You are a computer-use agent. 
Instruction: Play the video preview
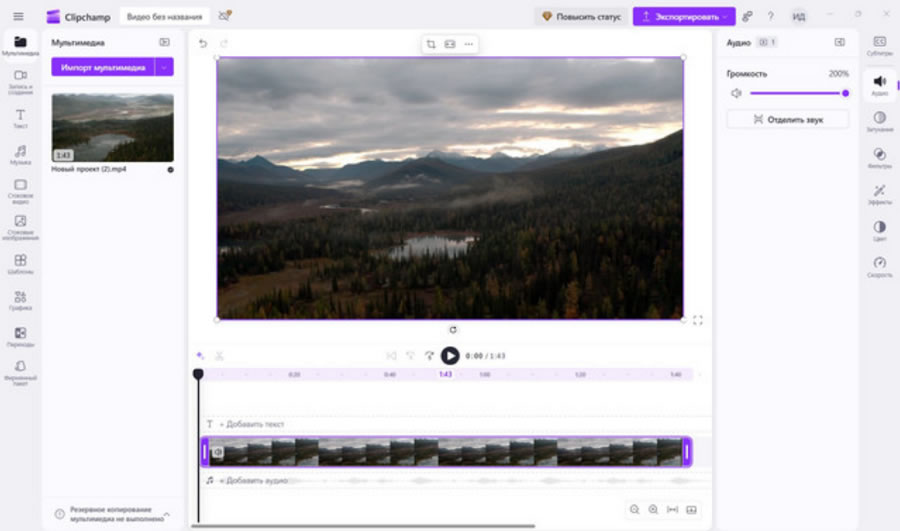tap(450, 356)
